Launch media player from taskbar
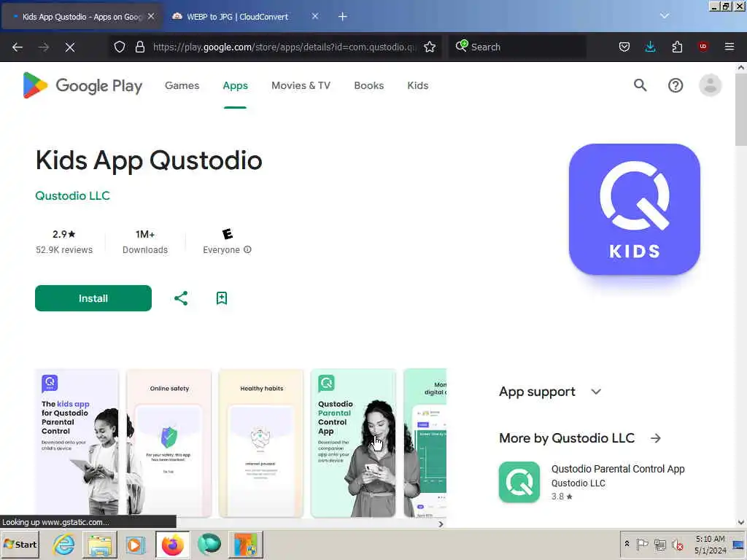Viewport: 747px width, 560px height. (x=135, y=544)
